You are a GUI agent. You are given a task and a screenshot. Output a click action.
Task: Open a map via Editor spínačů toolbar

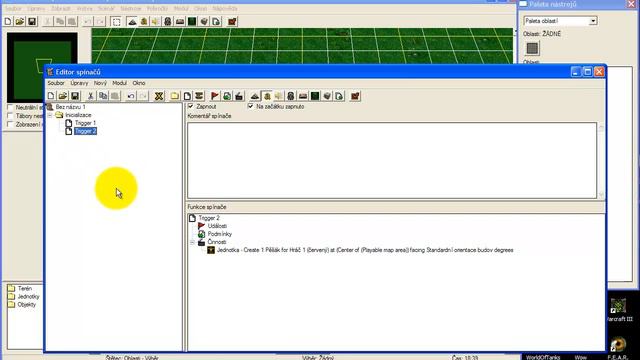63,96
